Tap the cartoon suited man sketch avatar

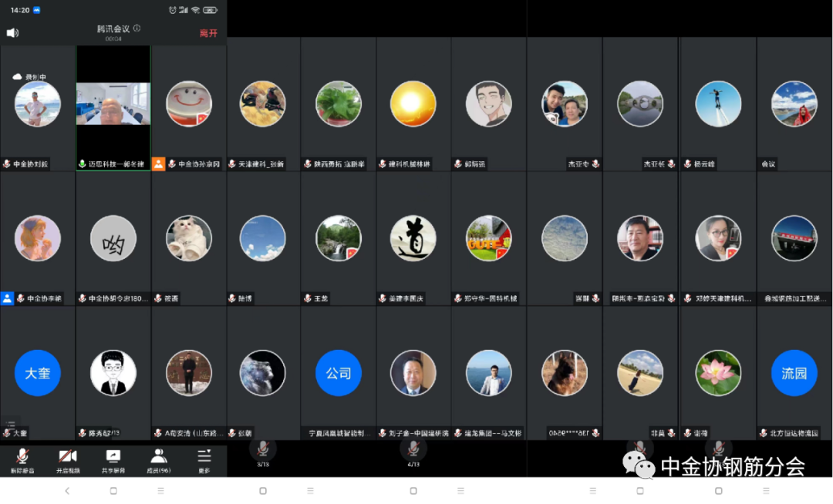click(113, 373)
